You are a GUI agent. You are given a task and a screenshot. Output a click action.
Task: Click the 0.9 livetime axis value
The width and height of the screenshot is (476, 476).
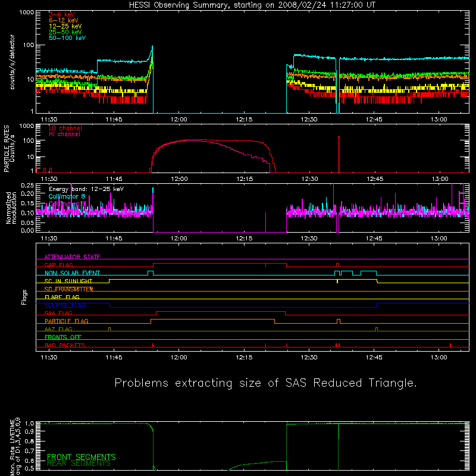(29, 431)
